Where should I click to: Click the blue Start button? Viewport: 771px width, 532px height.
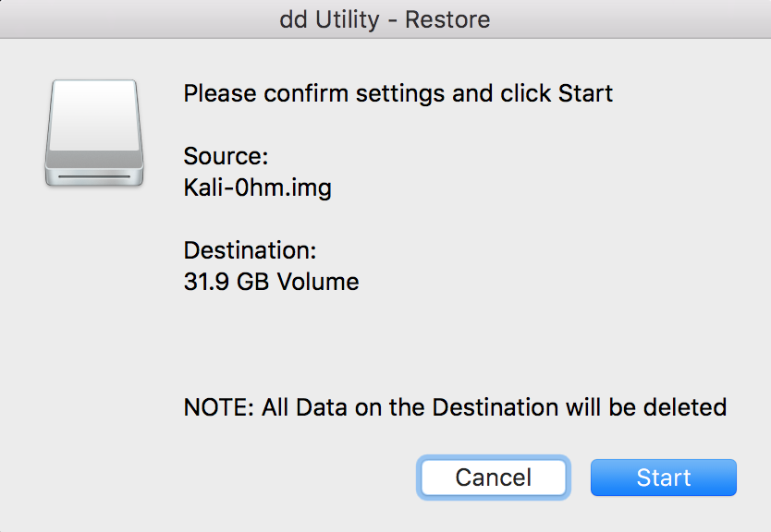click(664, 478)
